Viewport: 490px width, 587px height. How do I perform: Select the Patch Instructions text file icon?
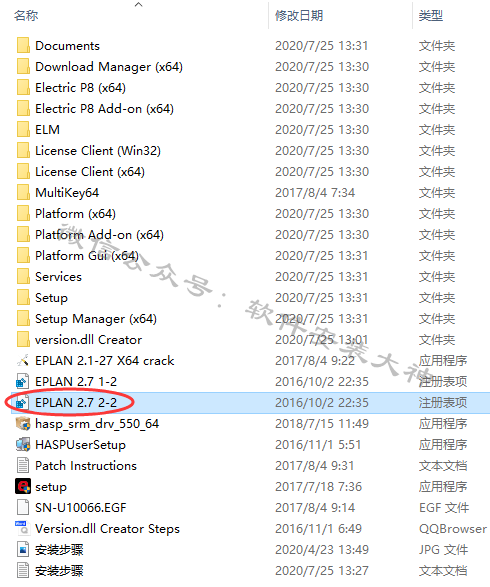click(x=23, y=465)
